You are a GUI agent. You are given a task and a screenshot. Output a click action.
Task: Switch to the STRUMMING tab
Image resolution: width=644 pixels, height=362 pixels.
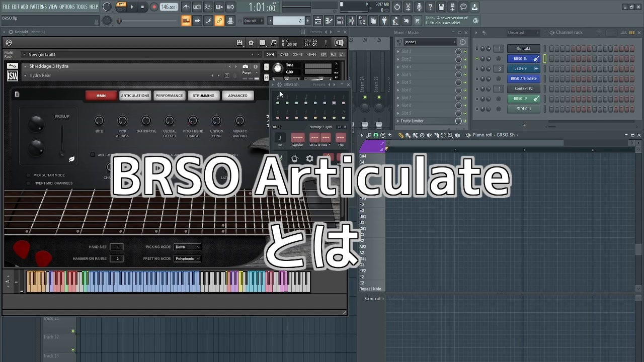203,96
